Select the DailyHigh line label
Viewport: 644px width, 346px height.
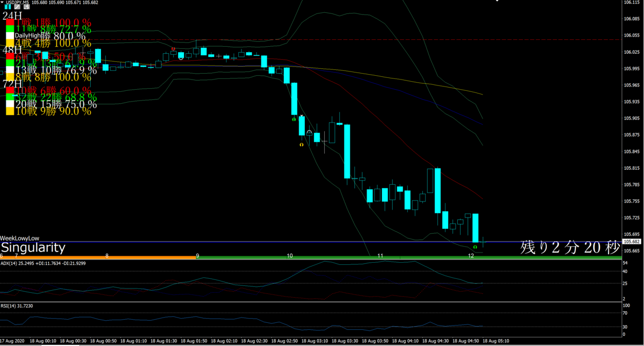coord(28,35)
